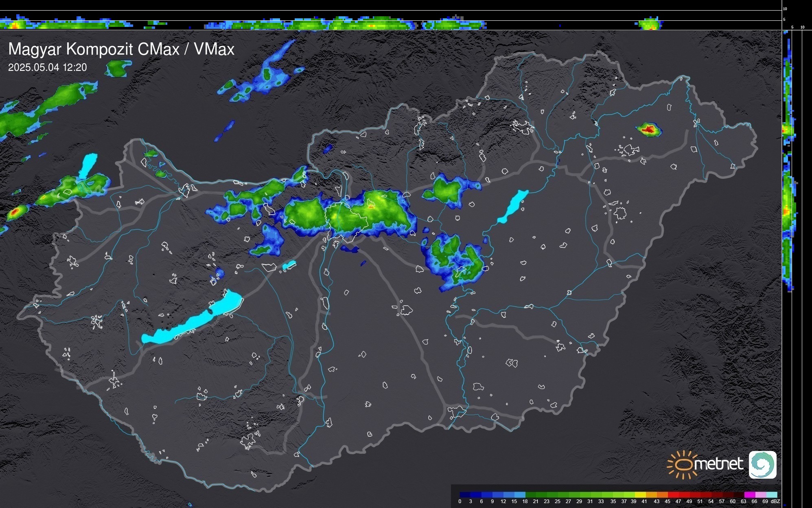812x508 pixels.
Task: Click the teal swirl logo icon
Action: [x=762, y=464]
